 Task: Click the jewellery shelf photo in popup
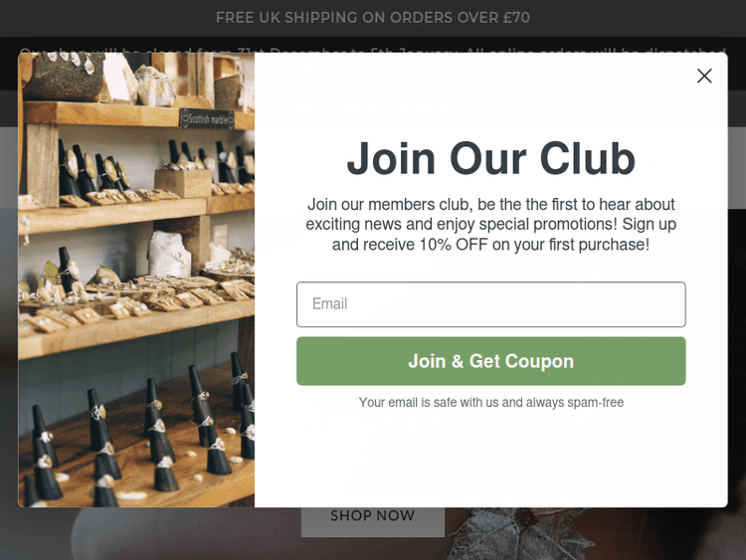136,280
